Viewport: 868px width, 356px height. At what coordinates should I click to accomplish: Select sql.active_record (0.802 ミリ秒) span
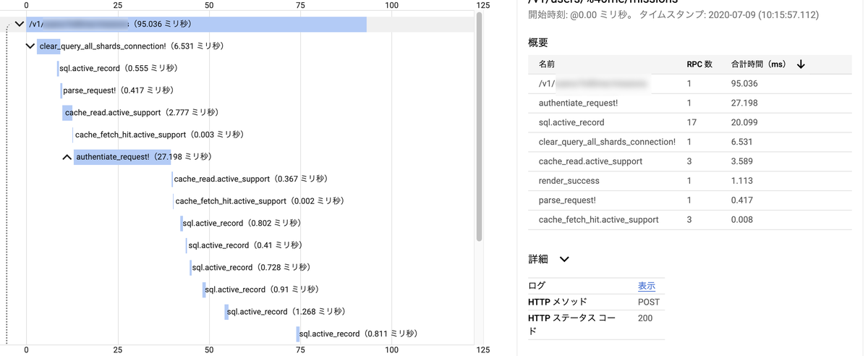242,223
